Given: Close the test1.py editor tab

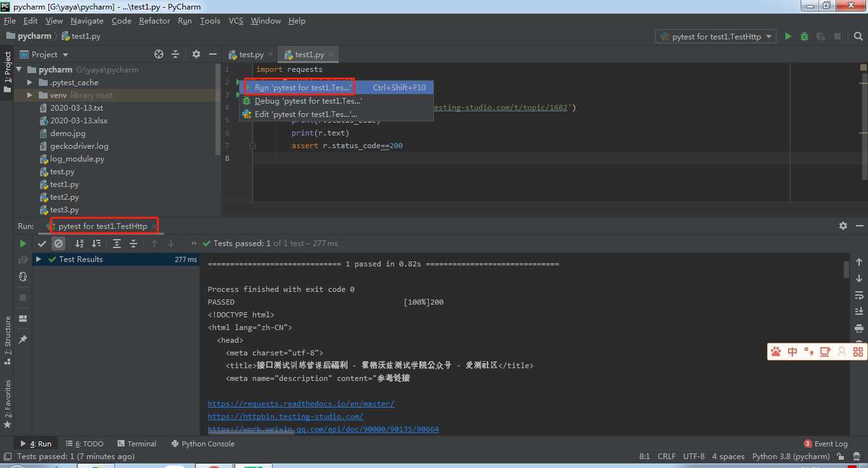Looking at the screenshot, I should click(x=331, y=55).
